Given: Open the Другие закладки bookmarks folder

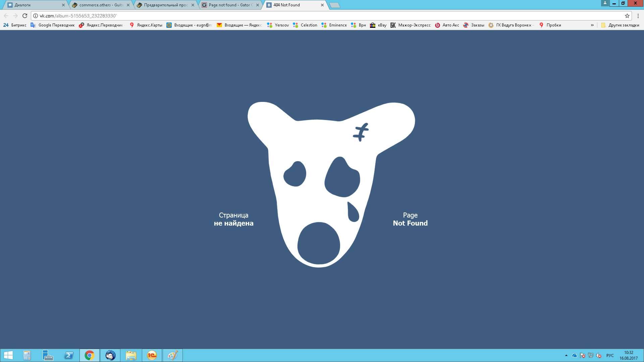Looking at the screenshot, I should pos(620,25).
